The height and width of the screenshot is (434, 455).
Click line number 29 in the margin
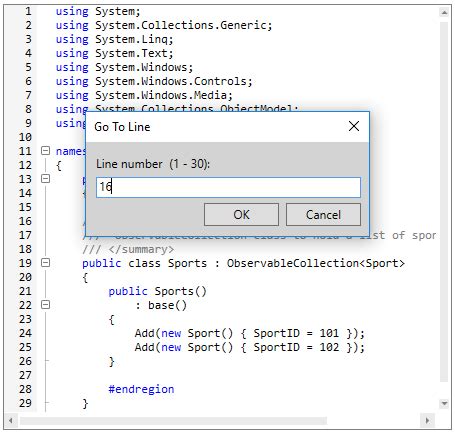tap(25, 403)
